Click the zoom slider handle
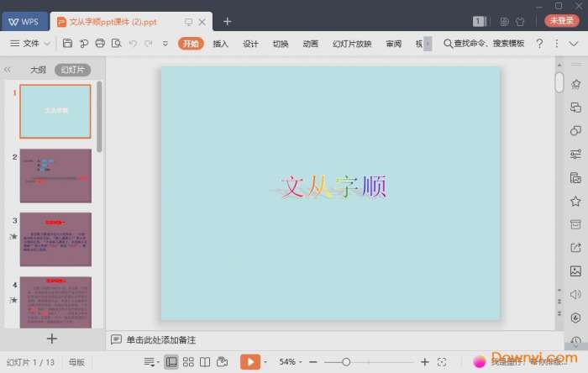Image resolution: width=588 pixels, height=373 pixels. point(346,361)
